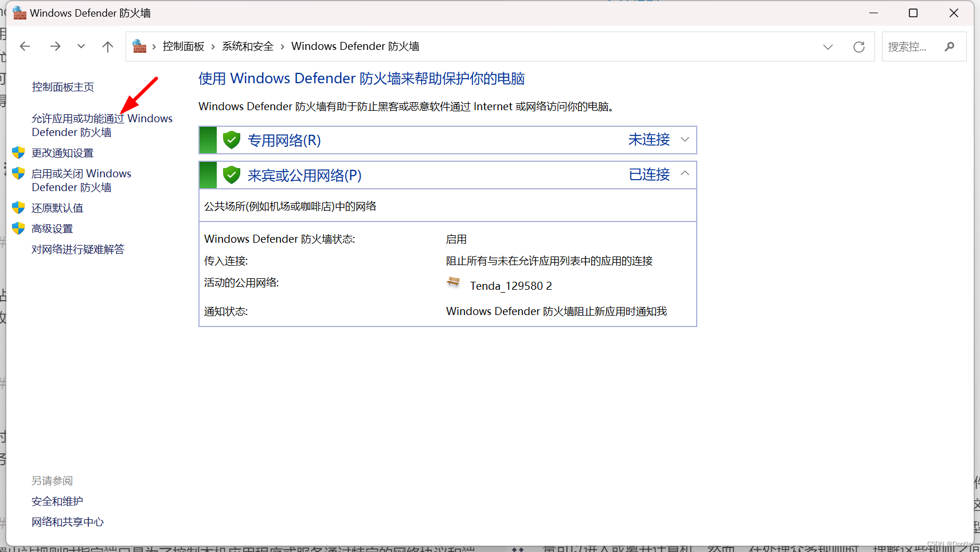Open 更改通知设置 link
This screenshot has height=552, width=980.
tap(63, 153)
